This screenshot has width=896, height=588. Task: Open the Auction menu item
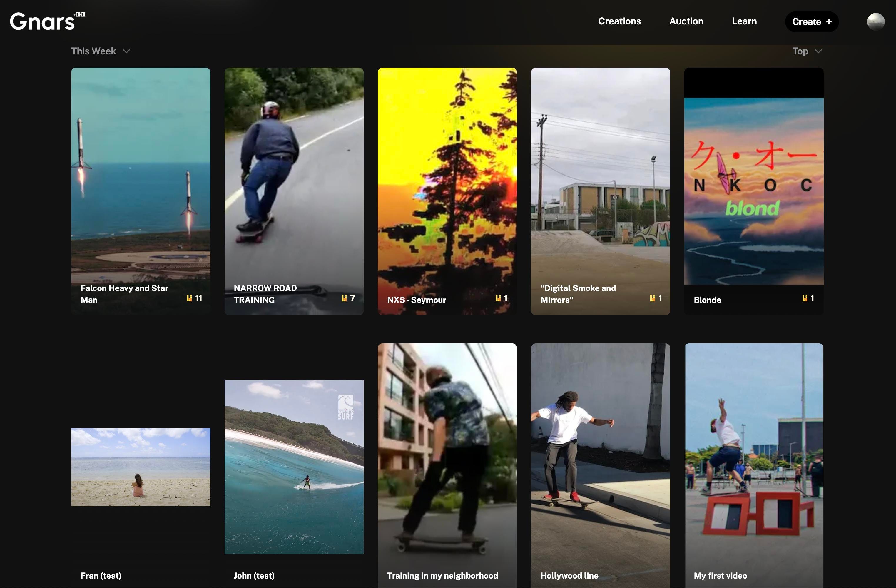[686, 21]
